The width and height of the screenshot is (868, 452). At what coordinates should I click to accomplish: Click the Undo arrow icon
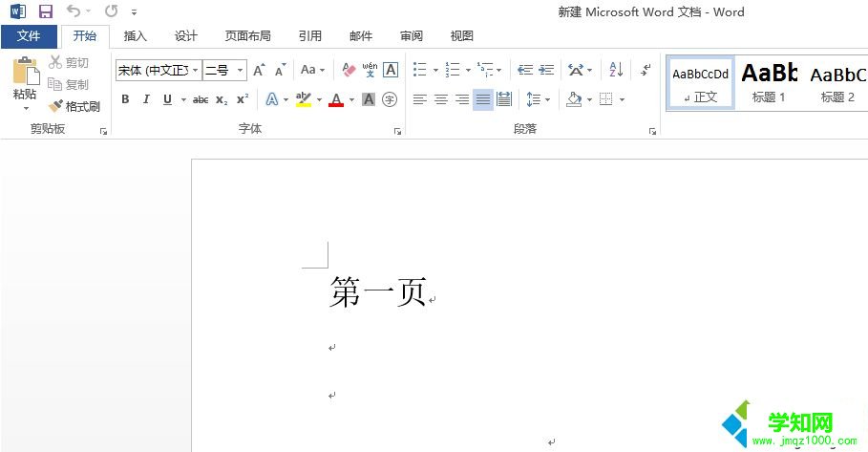[74, 11]
